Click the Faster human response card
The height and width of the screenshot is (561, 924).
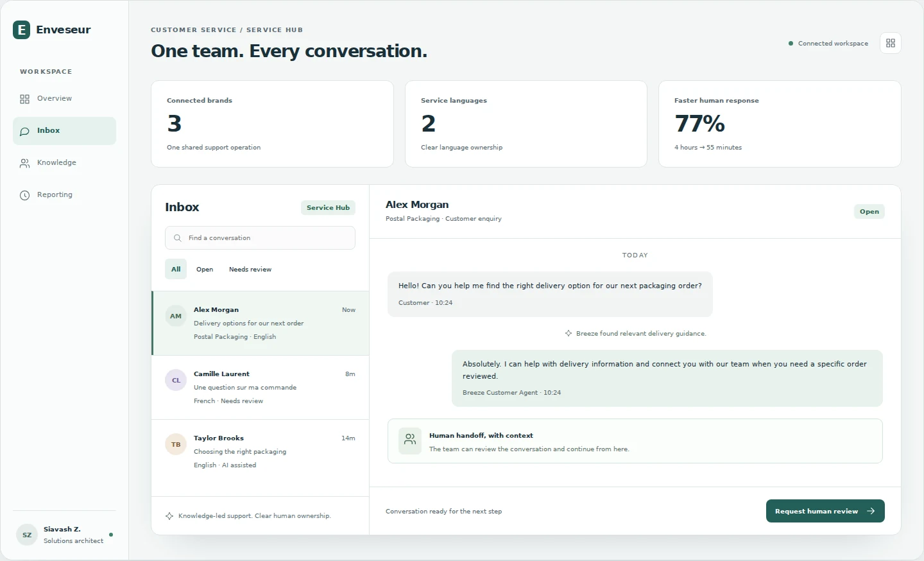pyautogui.click(x=780, y=124)
